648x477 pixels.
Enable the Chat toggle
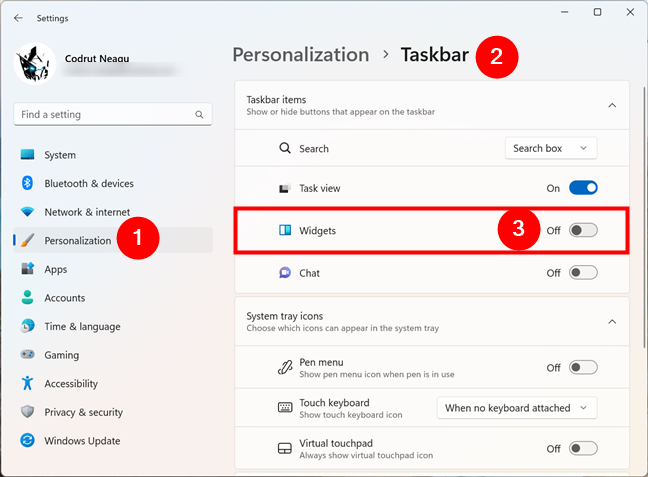pyautogui.click(x=583, y=272)
